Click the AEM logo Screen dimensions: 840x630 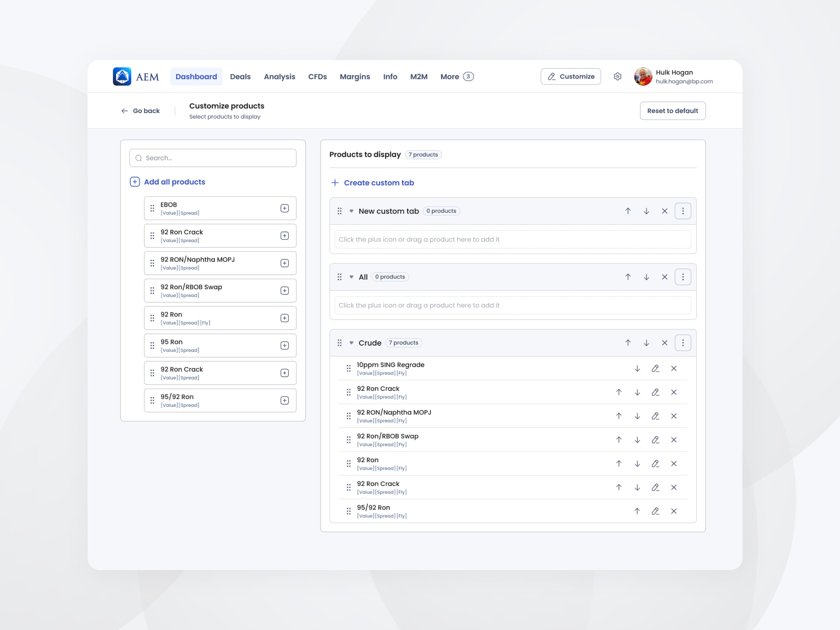click(136, 76)
